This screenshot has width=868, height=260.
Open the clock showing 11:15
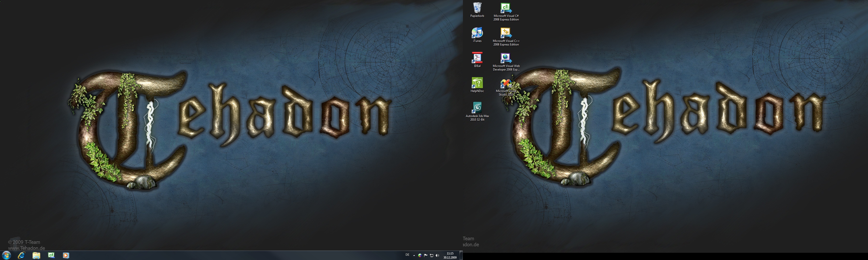click(450, 255)
